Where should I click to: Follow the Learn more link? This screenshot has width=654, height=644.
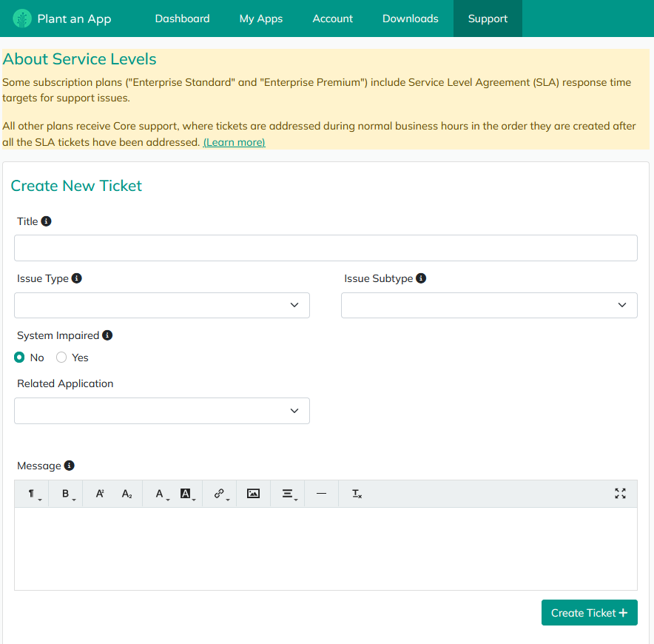(x=234, y=142)
